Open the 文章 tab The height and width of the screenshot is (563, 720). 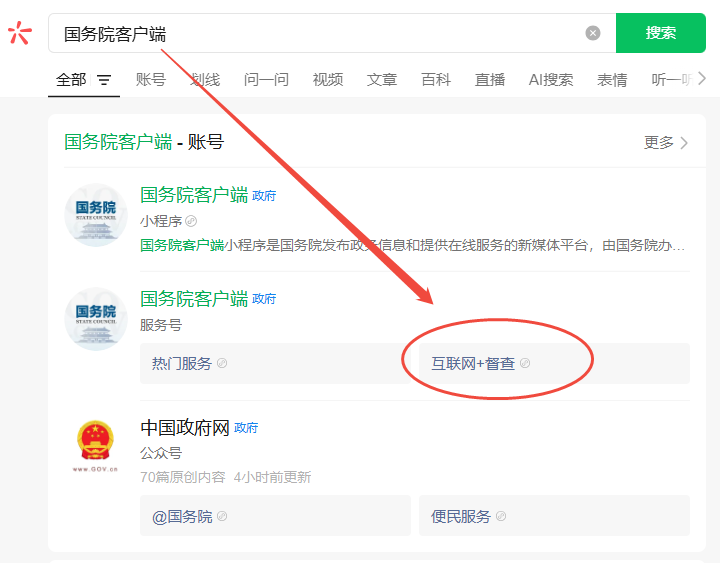[382, 80]
